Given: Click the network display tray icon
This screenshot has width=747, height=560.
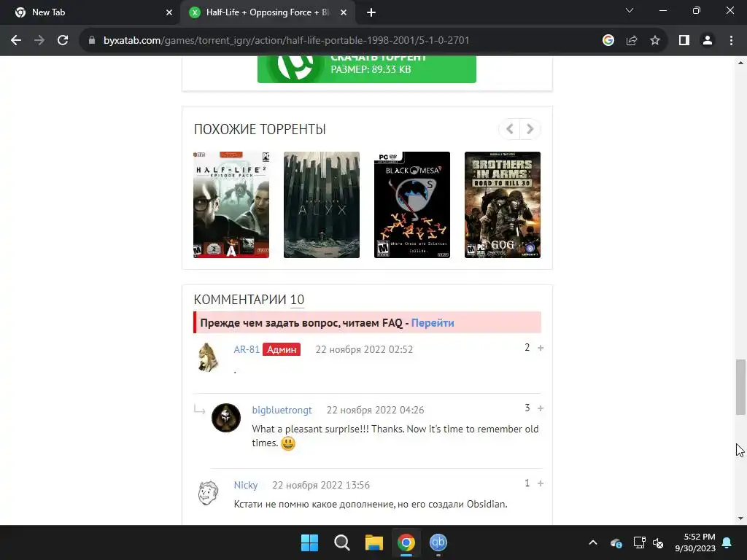Looking at the screenshot, I should [x=639, y=542].
